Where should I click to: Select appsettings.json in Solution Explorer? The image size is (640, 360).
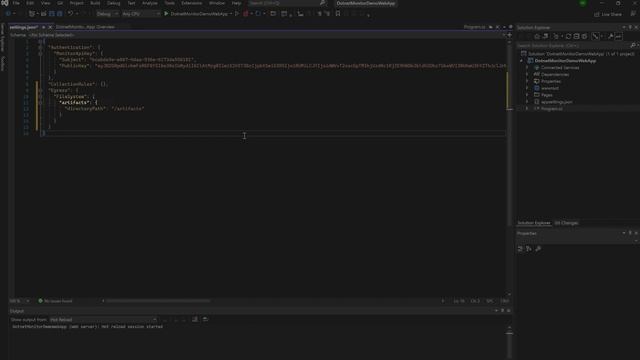tap(556, 102)
